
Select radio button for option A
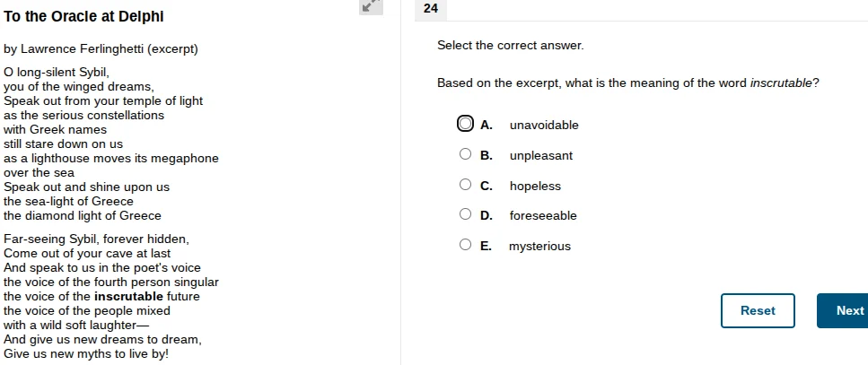click(465, 124)
